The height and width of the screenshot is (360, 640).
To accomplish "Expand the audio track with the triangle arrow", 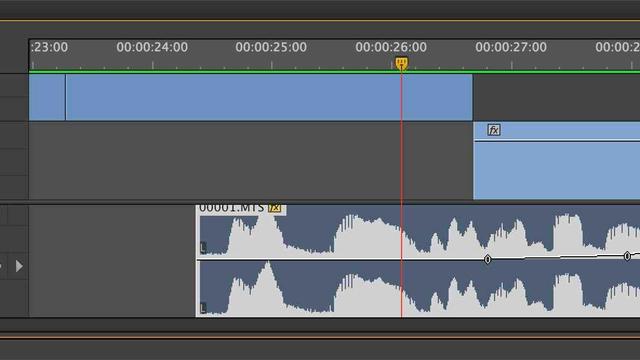I will click(x=19, y=266).
